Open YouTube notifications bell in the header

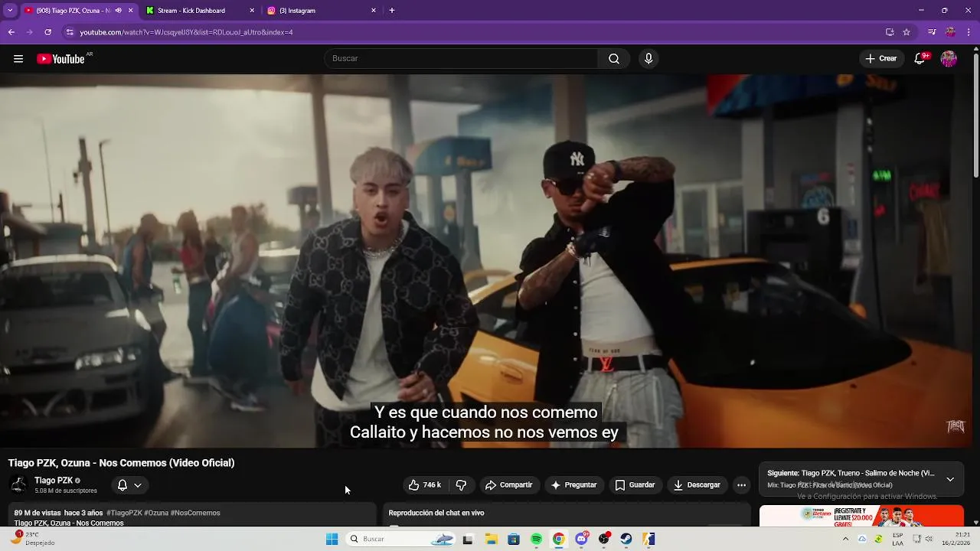pos(920,59)
